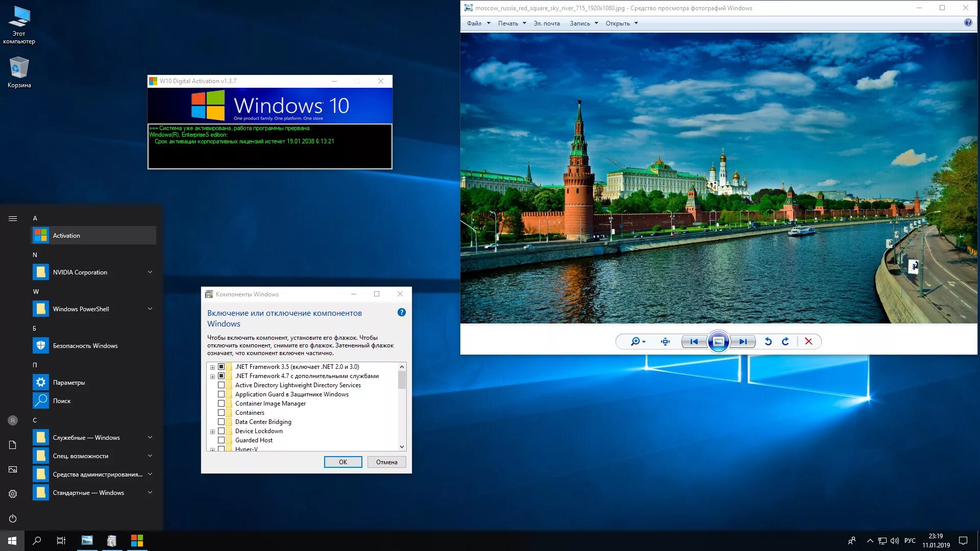
Task: Open Photo Viewer help icon
Action: click(x=968, y=23)
